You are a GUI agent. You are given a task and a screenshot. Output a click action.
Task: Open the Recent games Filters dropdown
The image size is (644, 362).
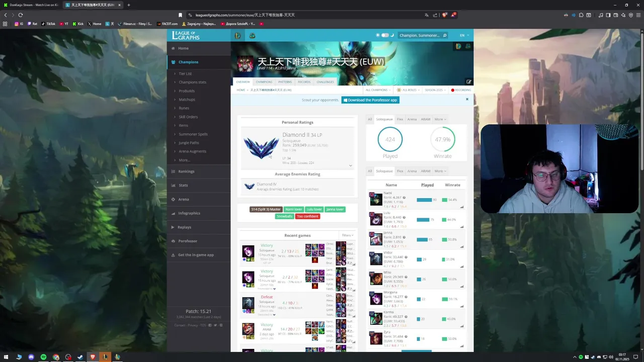coord(348,235)
